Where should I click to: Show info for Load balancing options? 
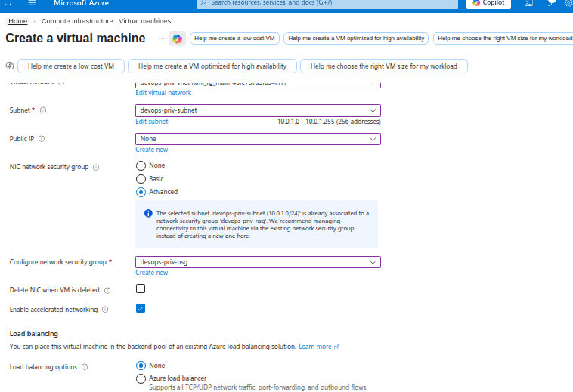85,367
